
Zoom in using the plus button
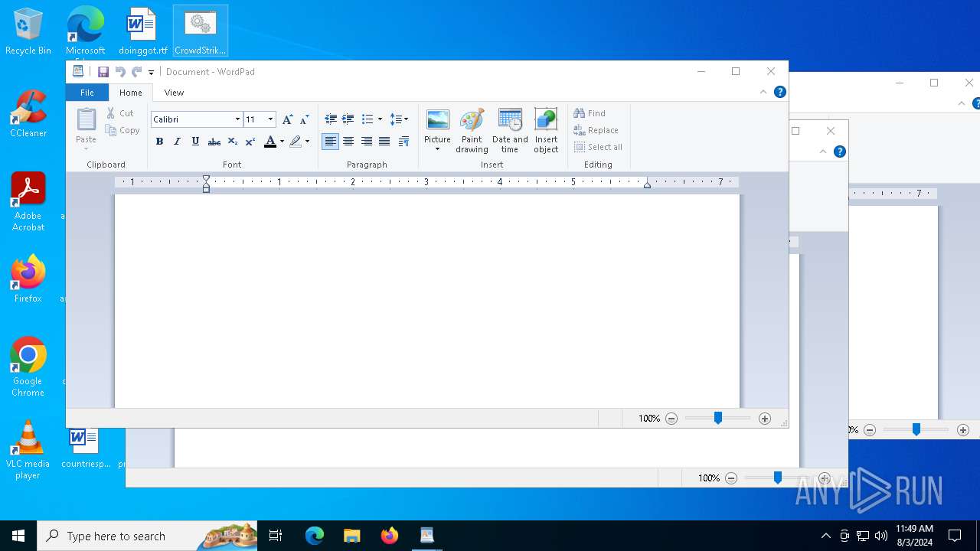[765, 419]
